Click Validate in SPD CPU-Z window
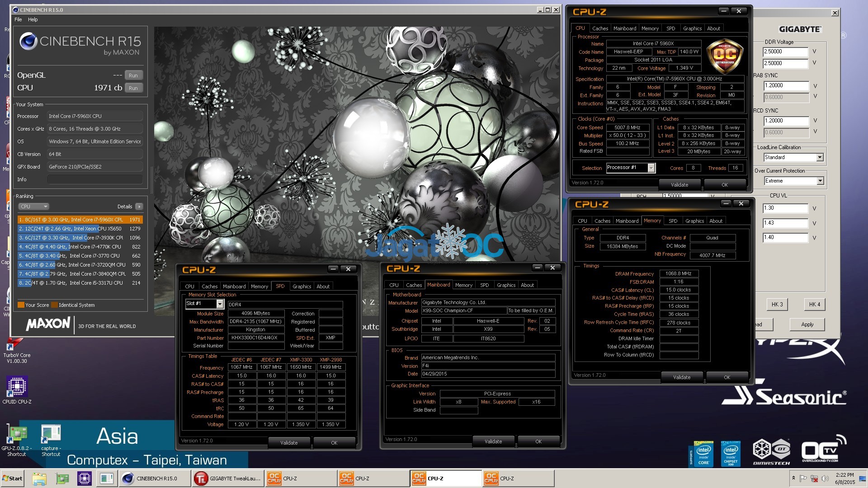Viewport: 868px width, 488px height. 289,443
